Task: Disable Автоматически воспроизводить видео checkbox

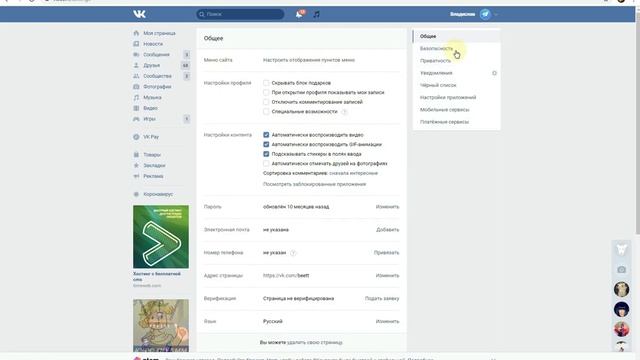Action: click(266, 135)
